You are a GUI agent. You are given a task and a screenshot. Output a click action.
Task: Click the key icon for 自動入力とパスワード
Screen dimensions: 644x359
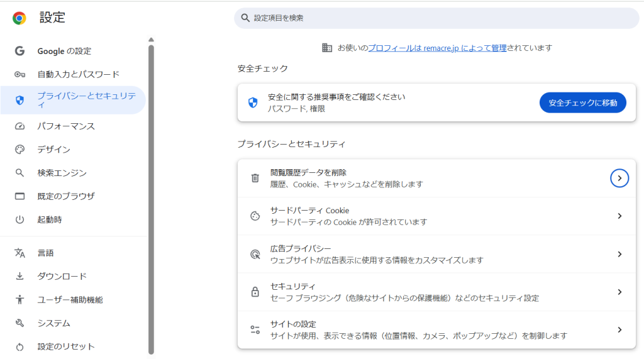(x=19, y=74)
